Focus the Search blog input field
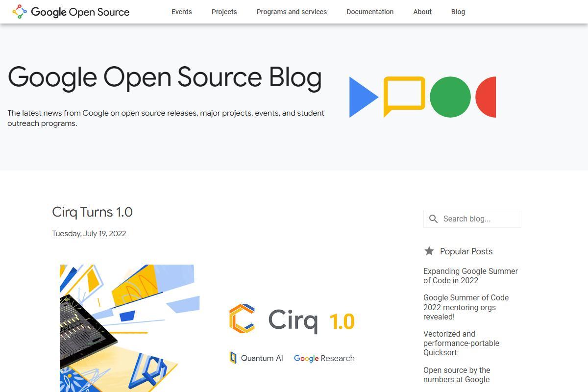Viewport: 588px width, 392px height. click(x=472, y=219)
